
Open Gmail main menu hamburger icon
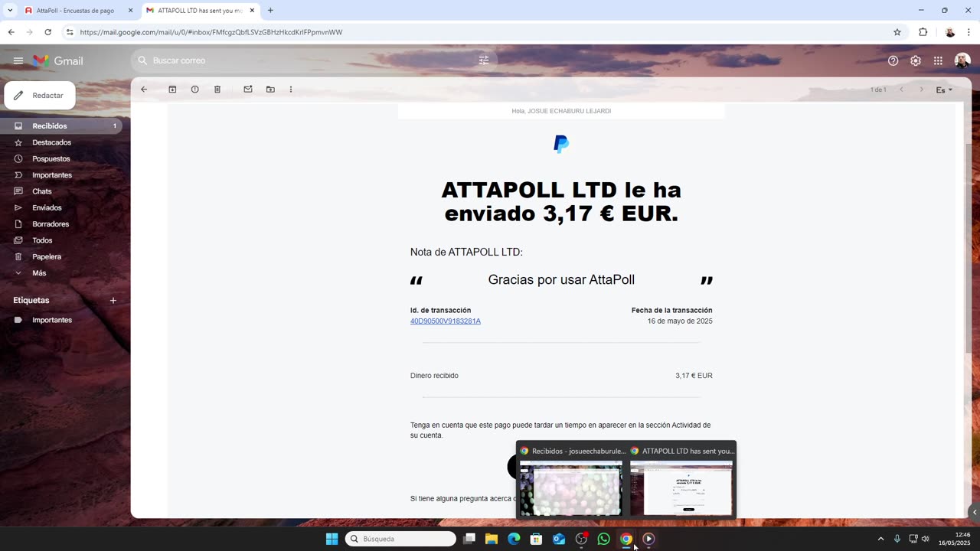click(18, 60)
